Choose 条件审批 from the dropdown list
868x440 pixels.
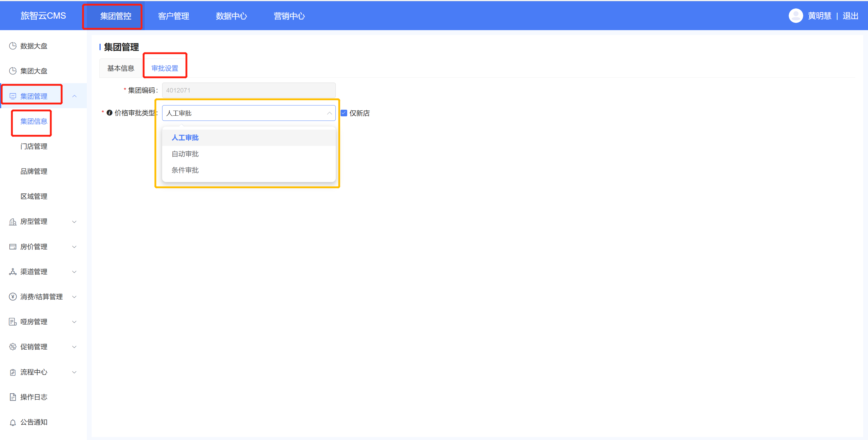(249, 170)
